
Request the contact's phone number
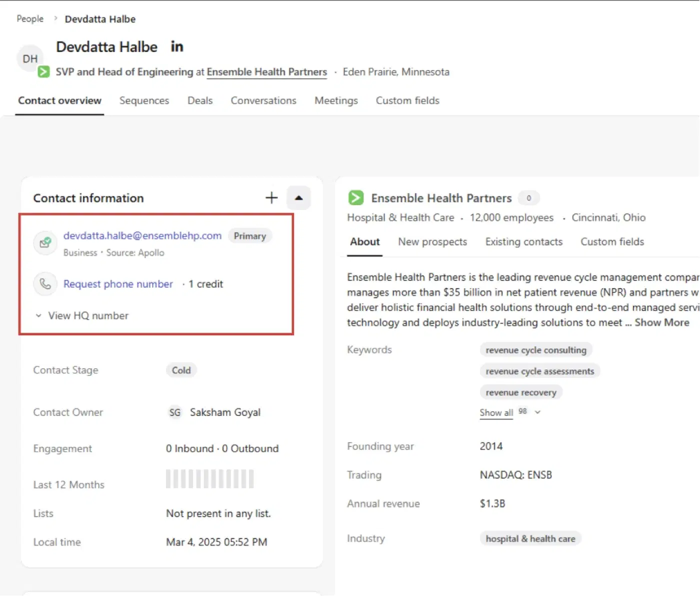point(118,284)
